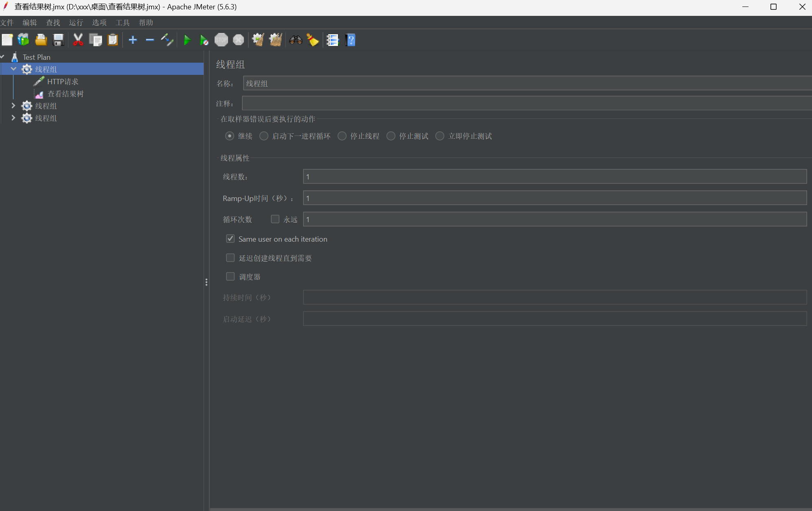Select the 停止线程 radio button
Viewport: 812px width, 511px height.
(342, 136)
